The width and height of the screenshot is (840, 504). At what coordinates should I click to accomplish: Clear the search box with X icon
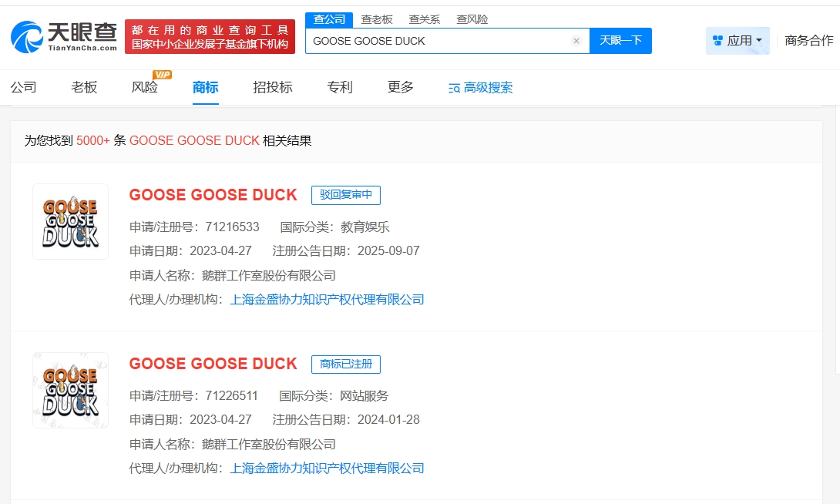(x=576, y=41)
